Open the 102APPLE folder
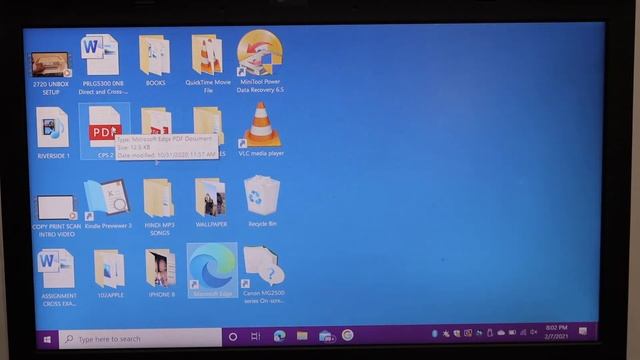 click(109, 269)
